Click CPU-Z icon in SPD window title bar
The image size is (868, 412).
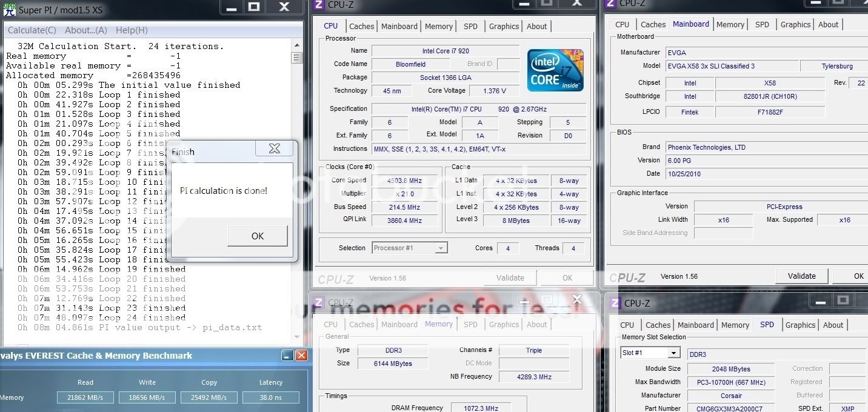tap(614, 302)
